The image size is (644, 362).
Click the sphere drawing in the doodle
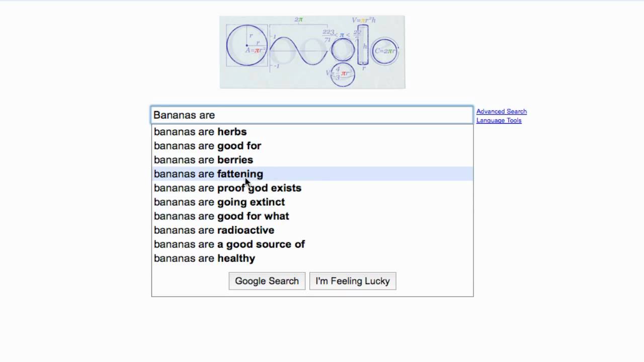343,74
